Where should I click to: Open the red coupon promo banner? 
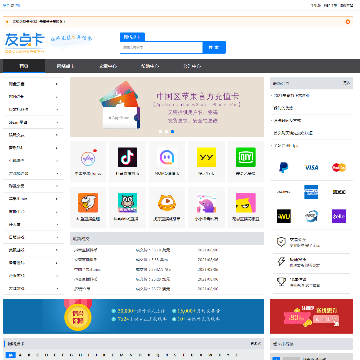pos(311,316)
